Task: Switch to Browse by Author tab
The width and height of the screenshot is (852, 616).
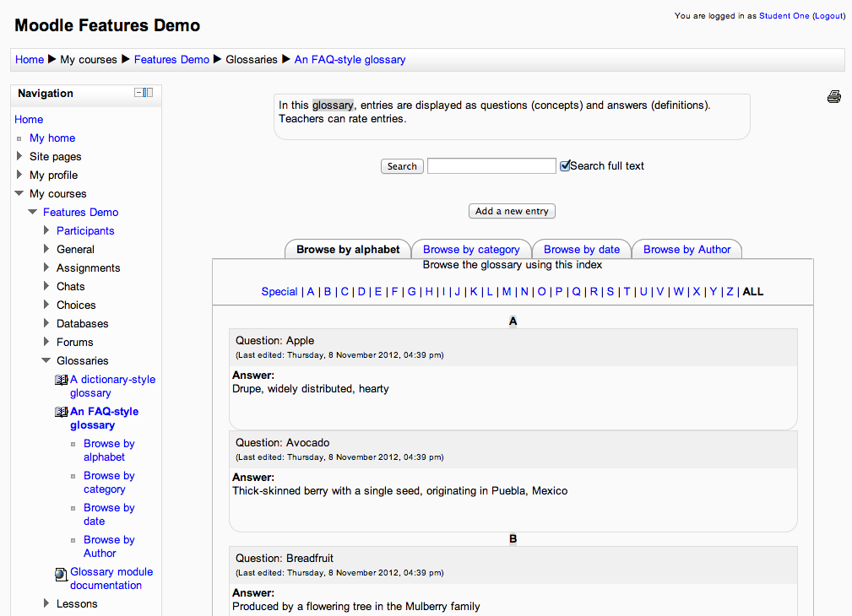Action: tap(686, 249)
